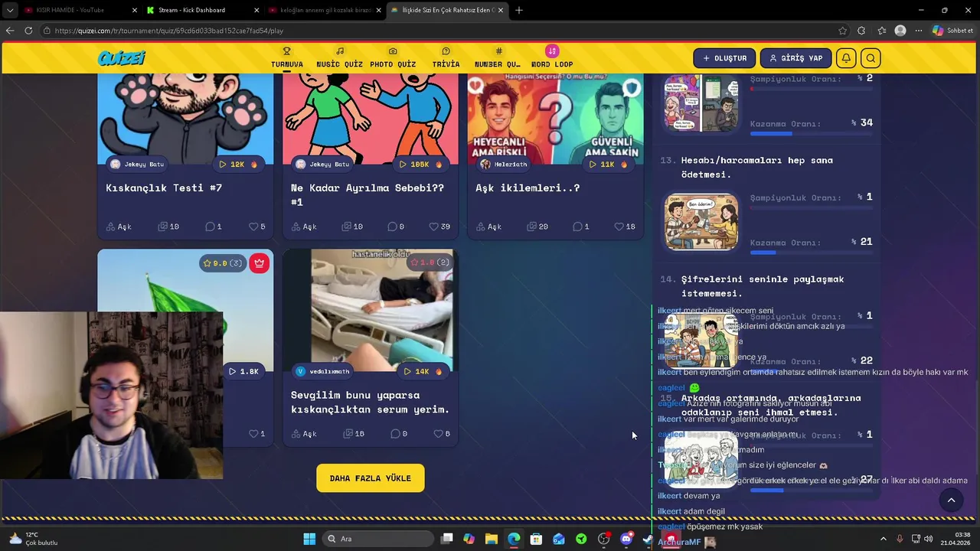Screen dimensions: 980x551
Task: Open Discord from the taskbar
Action: pos(626,539)
